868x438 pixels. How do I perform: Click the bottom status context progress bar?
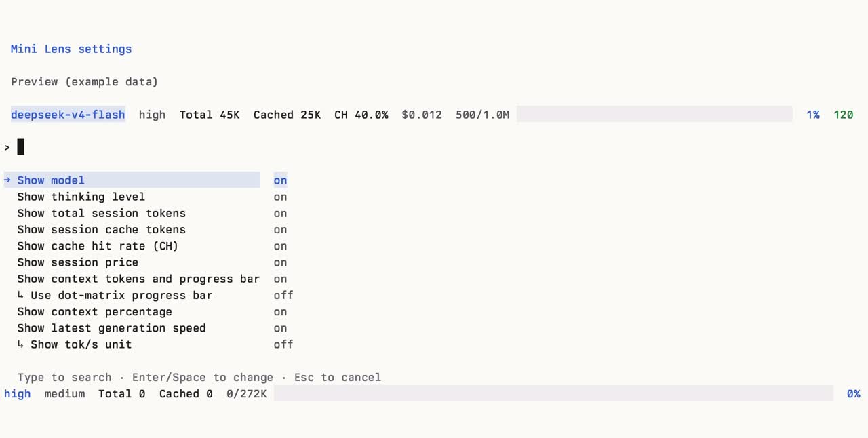553,393
